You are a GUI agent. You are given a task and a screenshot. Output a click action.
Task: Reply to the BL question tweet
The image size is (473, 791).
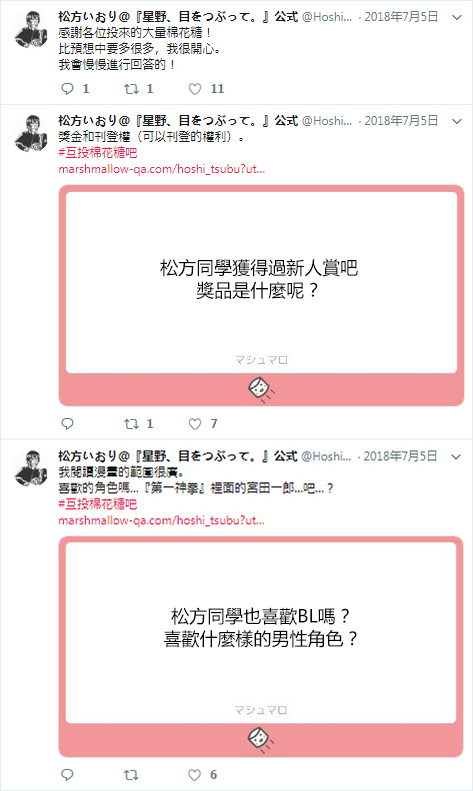68,775
